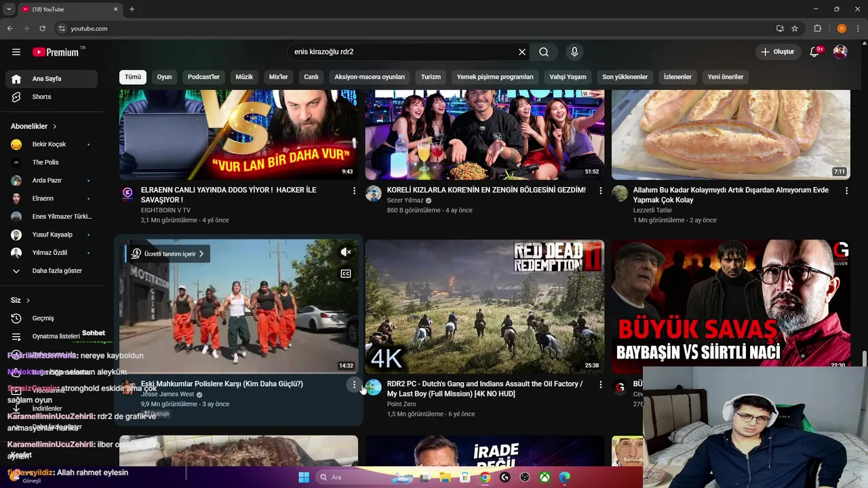View site information icon beside youtube.com
The height and width of the screenshot is (488, 868).
click(62, 28)
